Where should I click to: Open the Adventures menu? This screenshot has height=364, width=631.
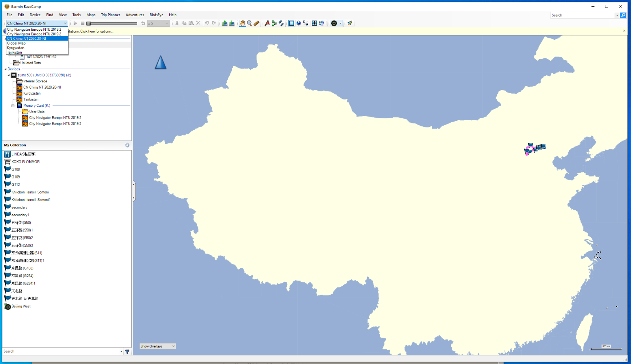click(x=135, y=15)
